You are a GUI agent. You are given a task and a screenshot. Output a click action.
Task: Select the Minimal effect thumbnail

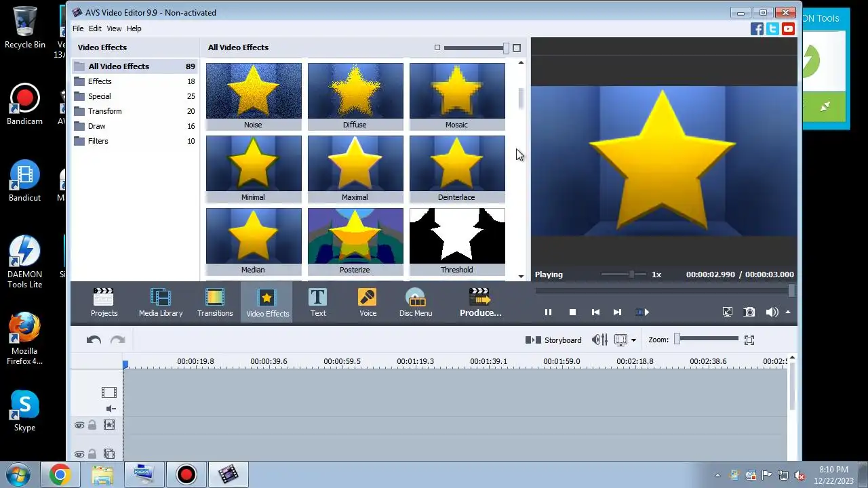254,169
